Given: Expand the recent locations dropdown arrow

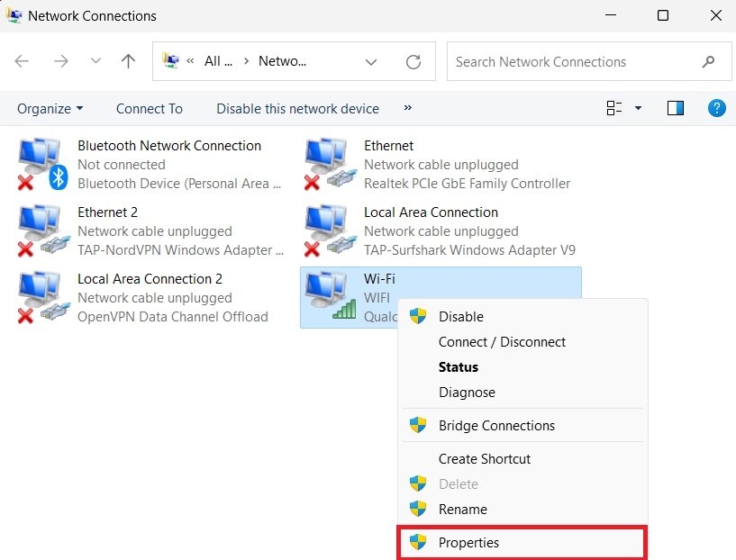Looking at the screenshot, I should [x=96, y=62].
